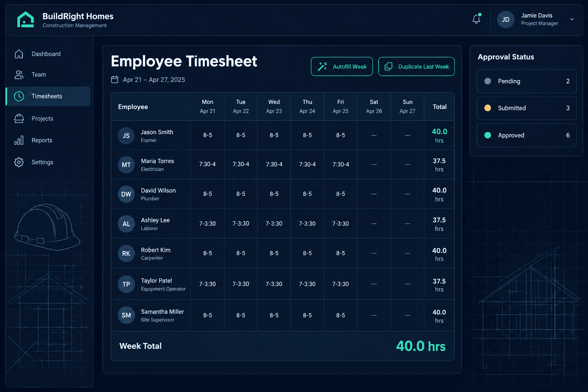Click the Autofill Week button
588x392 pixels.
[x=341, y=67]
